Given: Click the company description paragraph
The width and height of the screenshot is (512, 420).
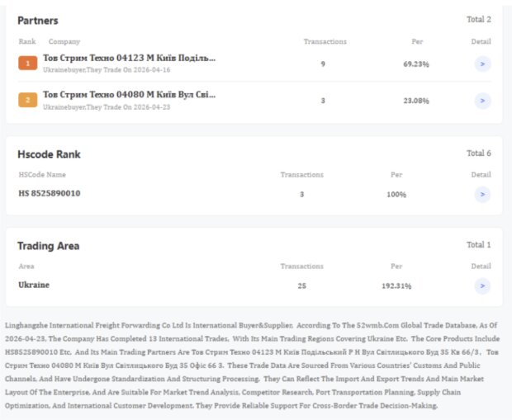Looking at the screenshot, I should [x=252, y=366].
